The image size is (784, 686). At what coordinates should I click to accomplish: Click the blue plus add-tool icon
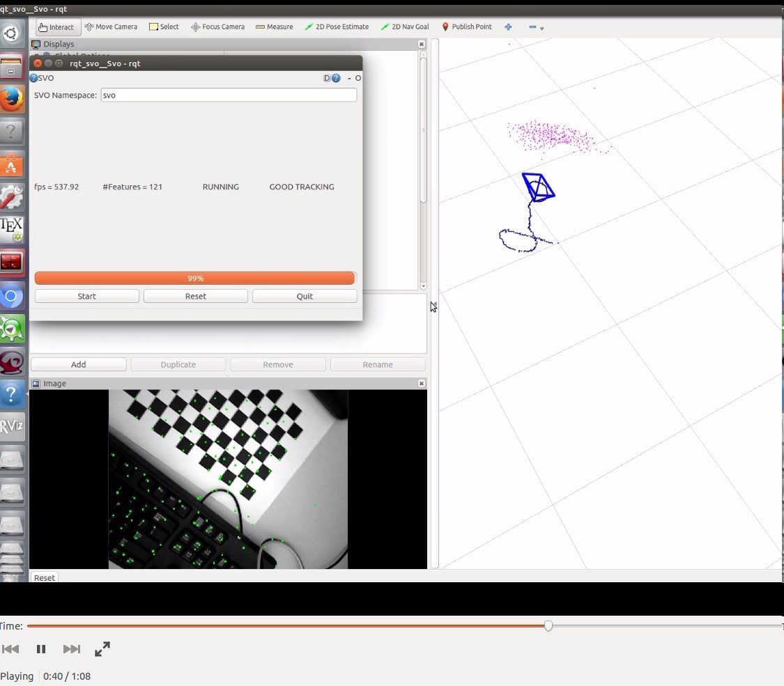508,27
